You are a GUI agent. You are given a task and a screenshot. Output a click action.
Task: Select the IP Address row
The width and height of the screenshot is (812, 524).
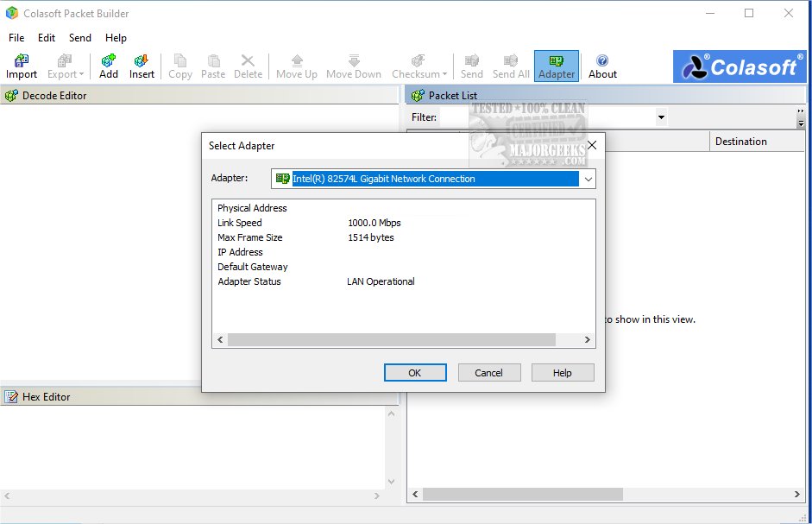(x=404, y=252)
